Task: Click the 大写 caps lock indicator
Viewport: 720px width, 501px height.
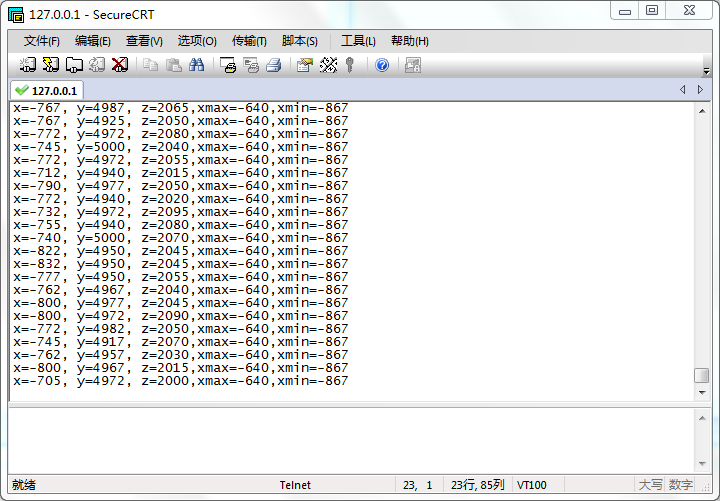Action: 650,485
